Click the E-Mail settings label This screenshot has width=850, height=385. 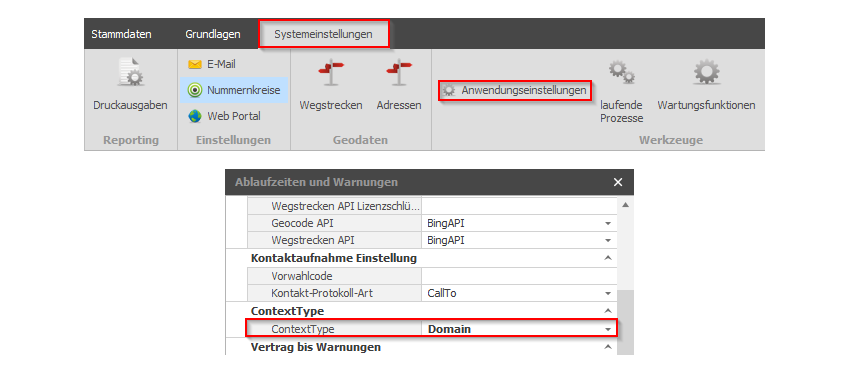tap(221, 65)
